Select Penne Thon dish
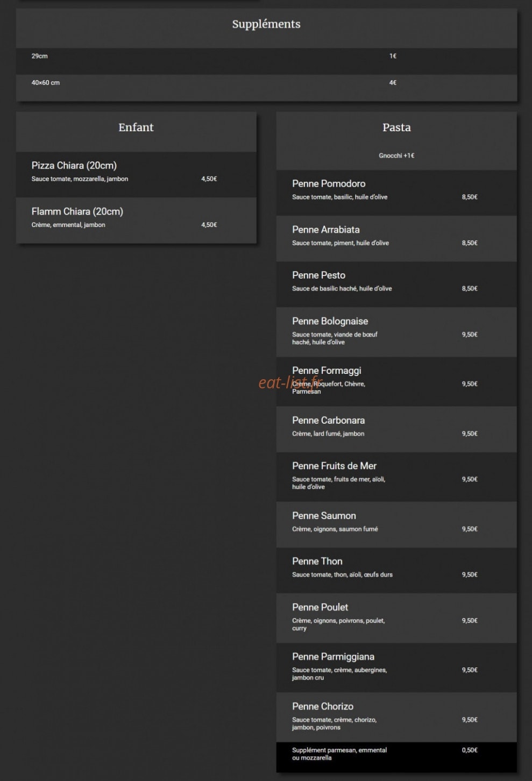Viewport: 532px width, 781px height. (396, 571)
